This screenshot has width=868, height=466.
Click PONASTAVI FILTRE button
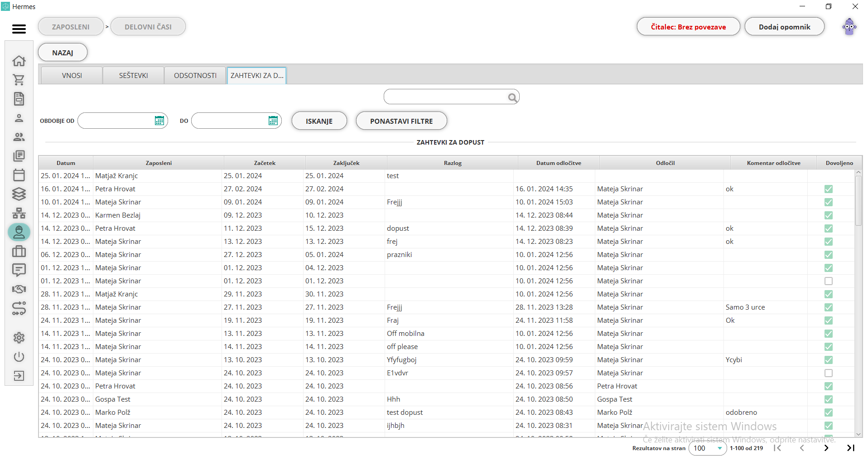pos(401,121)
